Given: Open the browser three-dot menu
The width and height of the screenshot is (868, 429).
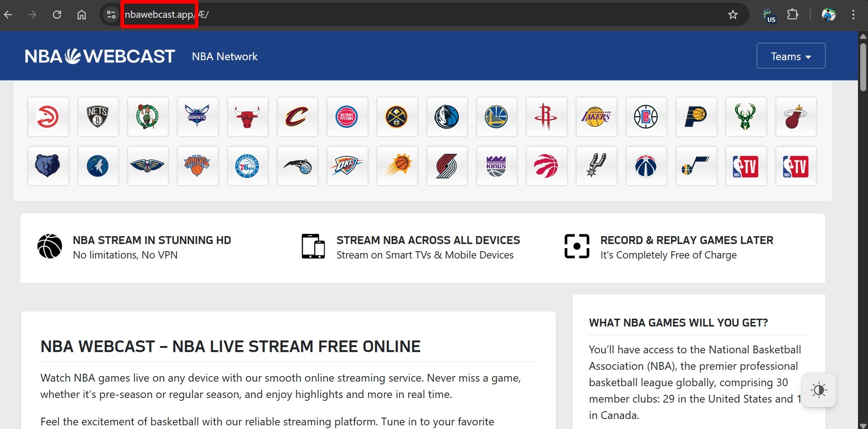Looking at the screenshot, I should tap(853, 15).
